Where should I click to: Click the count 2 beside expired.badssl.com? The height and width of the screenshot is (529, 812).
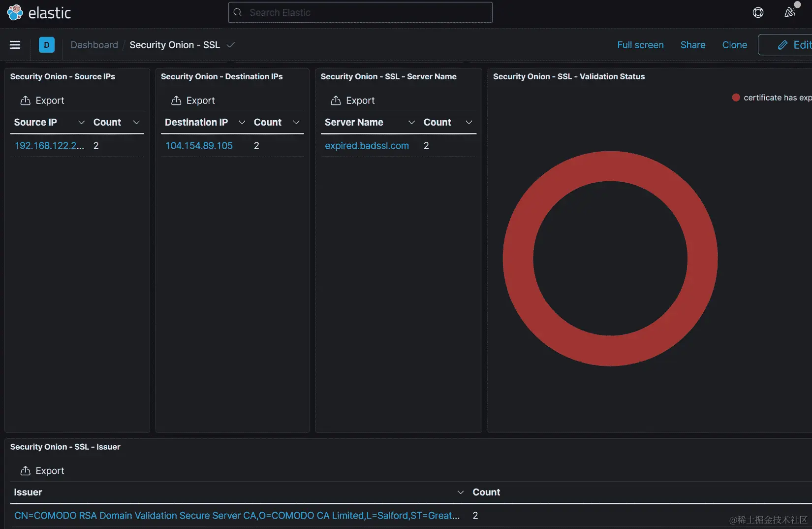426,146
